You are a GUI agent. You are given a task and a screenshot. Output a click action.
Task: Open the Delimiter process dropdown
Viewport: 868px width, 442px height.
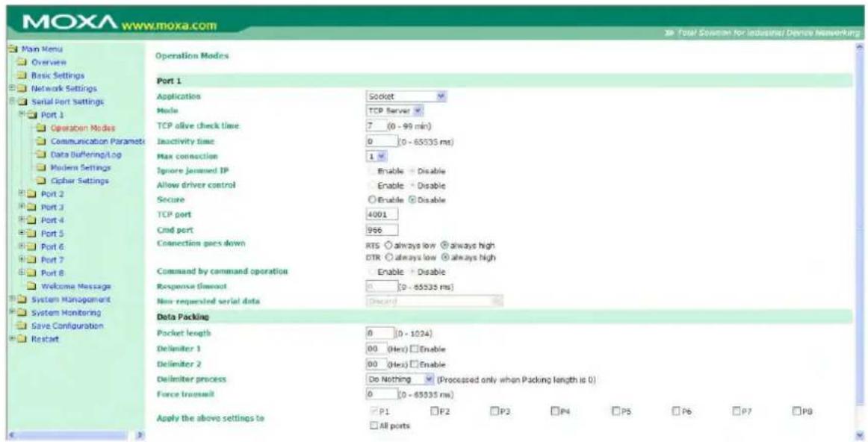[401, 380]
